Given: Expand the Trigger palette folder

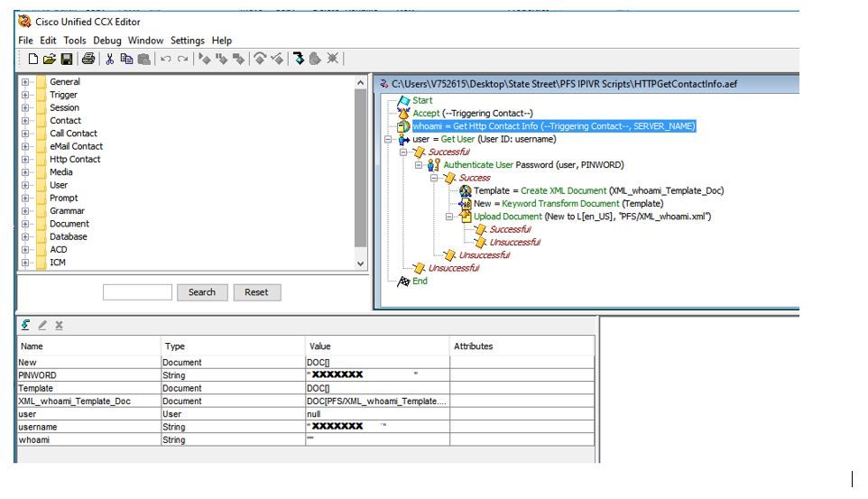Looking at the screenshot, I should click(x=25, y=95).
